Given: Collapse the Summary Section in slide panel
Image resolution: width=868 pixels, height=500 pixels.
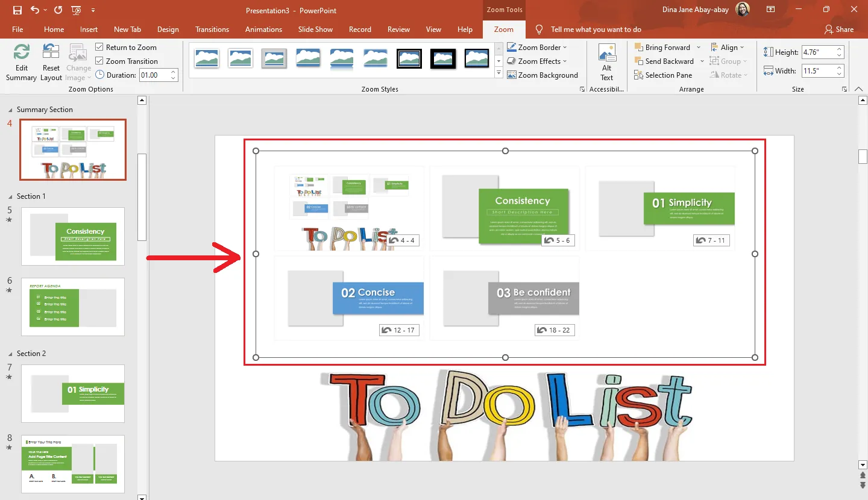Looking at the screenshot, I should (10, 110).
